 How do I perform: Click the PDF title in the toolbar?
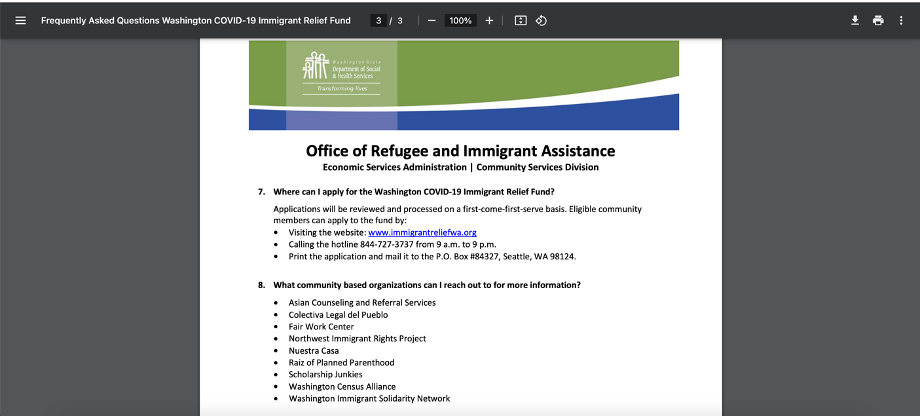coord(195,20)
